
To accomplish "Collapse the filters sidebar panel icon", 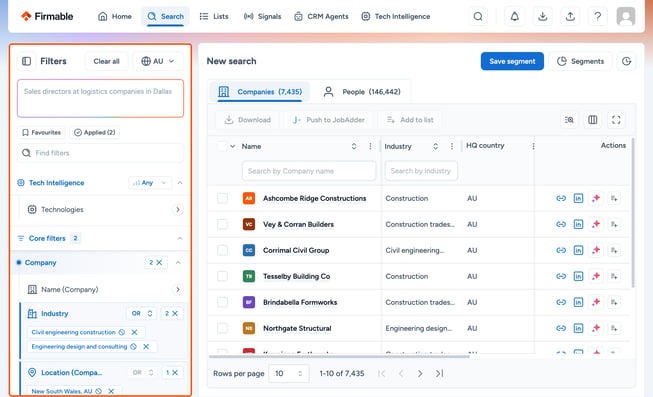I will [27, 61].
